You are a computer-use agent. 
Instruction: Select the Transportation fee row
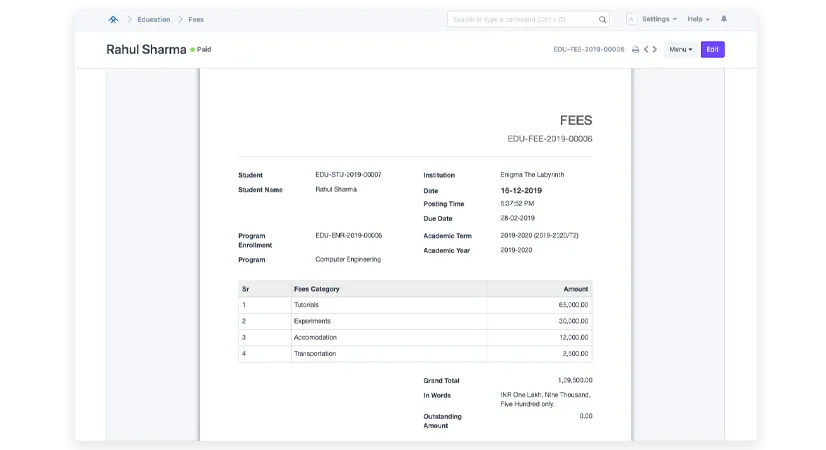point(414,353)
